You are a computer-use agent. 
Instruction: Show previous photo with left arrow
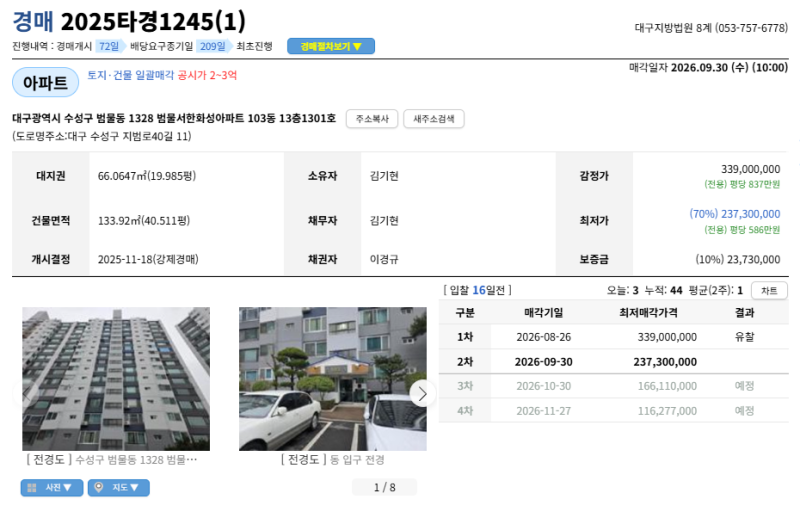(27, 393)
